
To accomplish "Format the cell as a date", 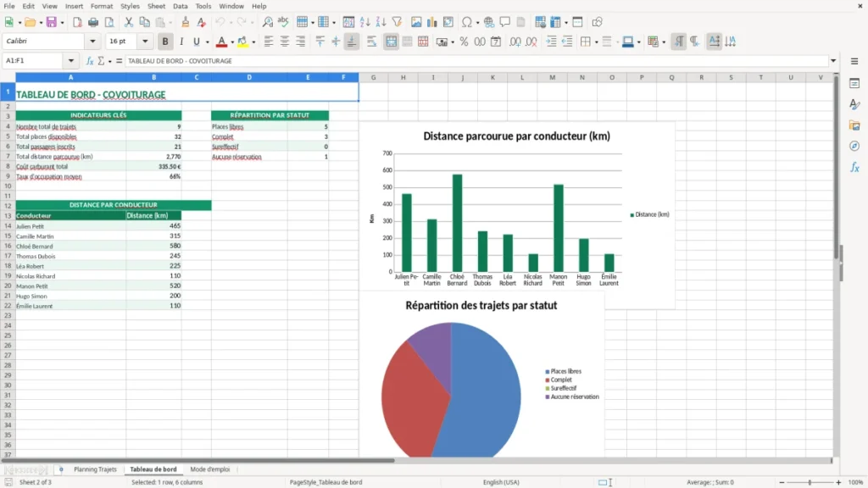I will (496, 42).
